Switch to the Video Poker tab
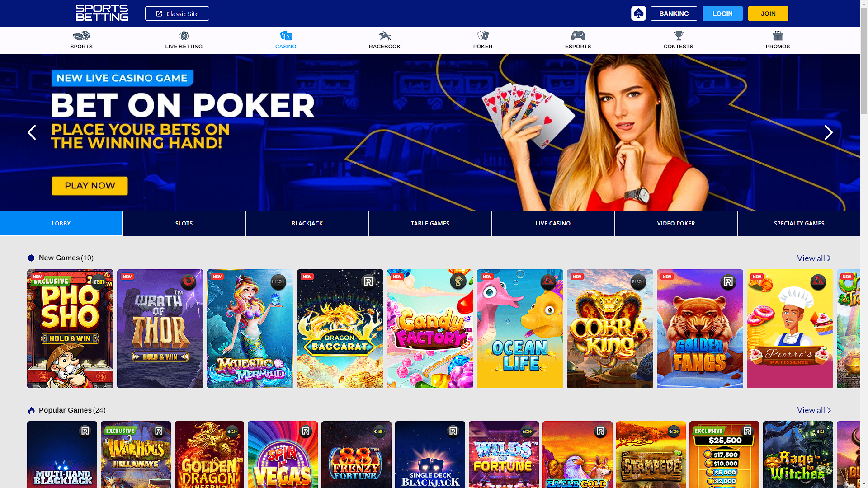Screen dimensions: 868x488 [676, 224]
